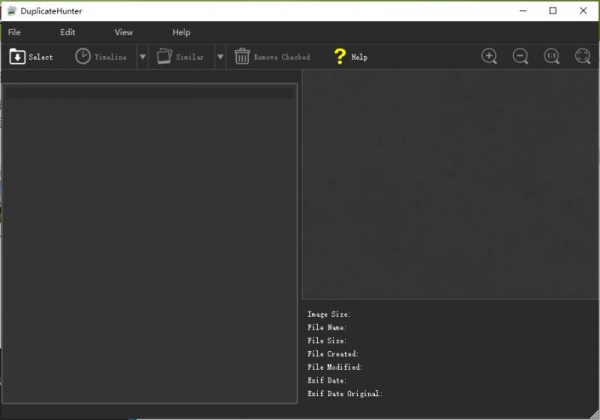600x420 pixels.
Task: Zoom out with the magnifier minus icon
Action: tap(520, 57)
